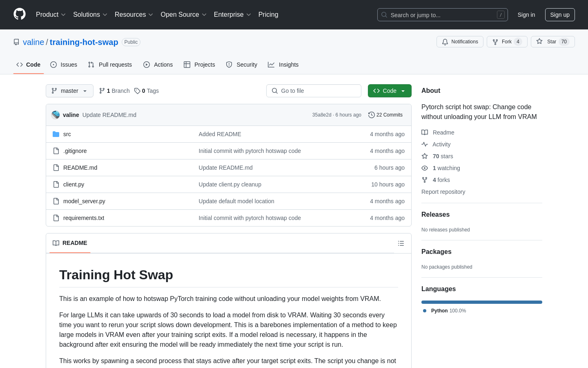Open the requirements.txt file

84,218
